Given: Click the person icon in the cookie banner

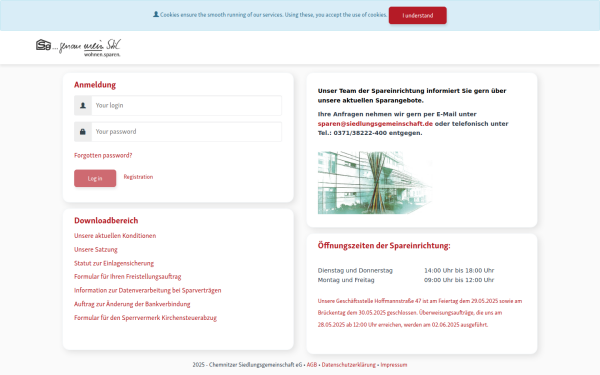Looking at the screenshot, I should click(156, 15).
